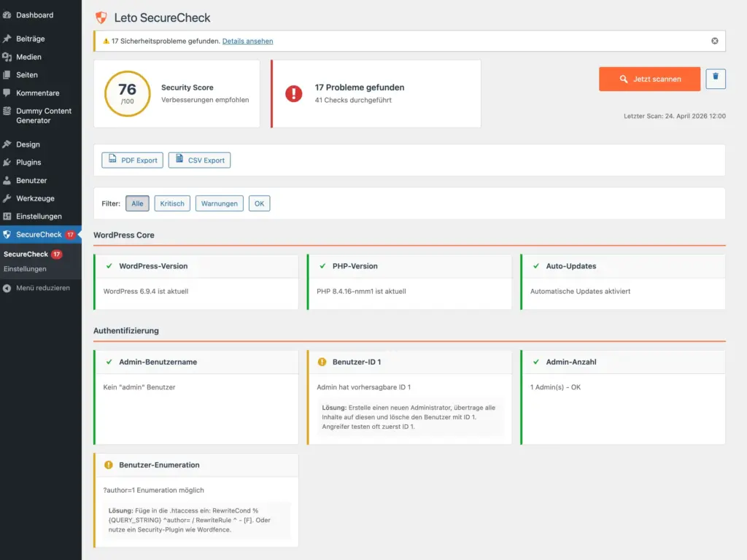Click 'Verbesserungen empfohlen' text
The image size is (747, 560).
coord(205,100)
